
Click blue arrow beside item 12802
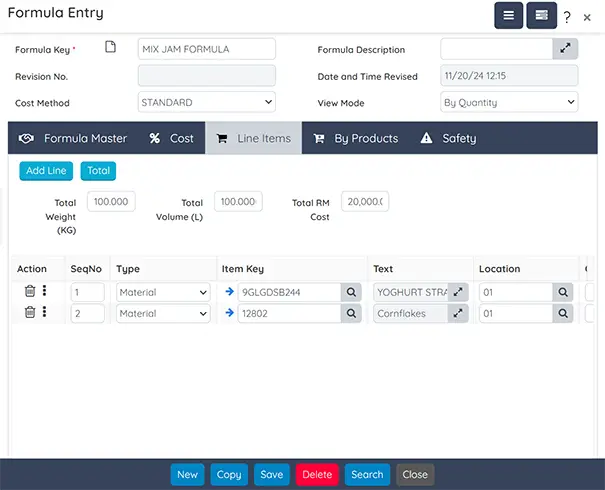click(x=229, y=313)
